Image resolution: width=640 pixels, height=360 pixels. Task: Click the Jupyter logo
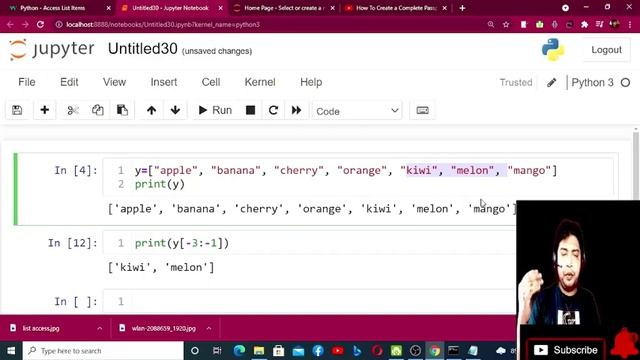point(52,49)
